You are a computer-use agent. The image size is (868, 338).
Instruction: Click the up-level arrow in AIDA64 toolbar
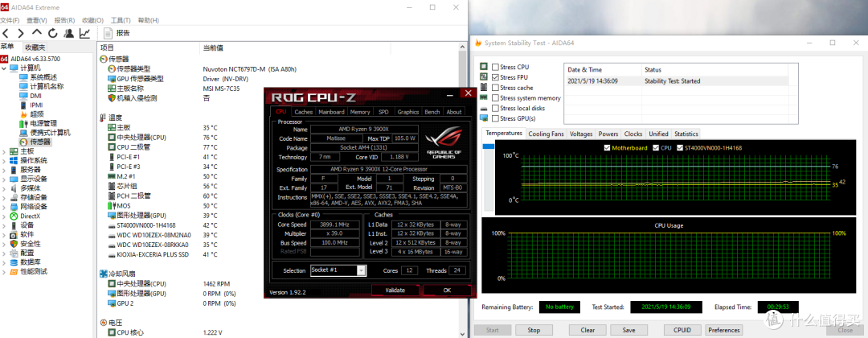(x=36, y=33)
